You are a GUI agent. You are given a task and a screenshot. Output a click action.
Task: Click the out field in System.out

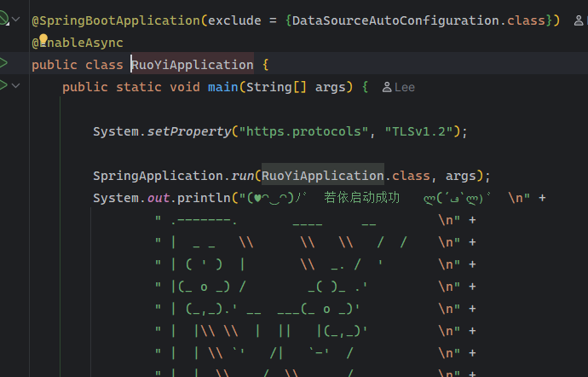tap(158, 198)
